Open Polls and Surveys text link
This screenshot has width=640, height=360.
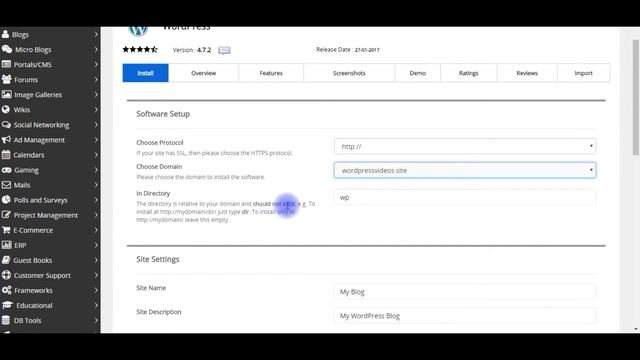point(40,200)
